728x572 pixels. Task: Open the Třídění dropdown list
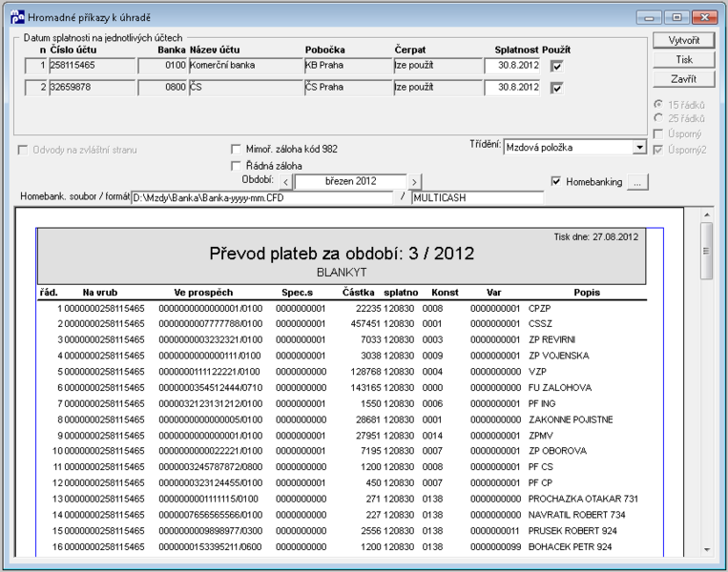(x=639, y=148)
